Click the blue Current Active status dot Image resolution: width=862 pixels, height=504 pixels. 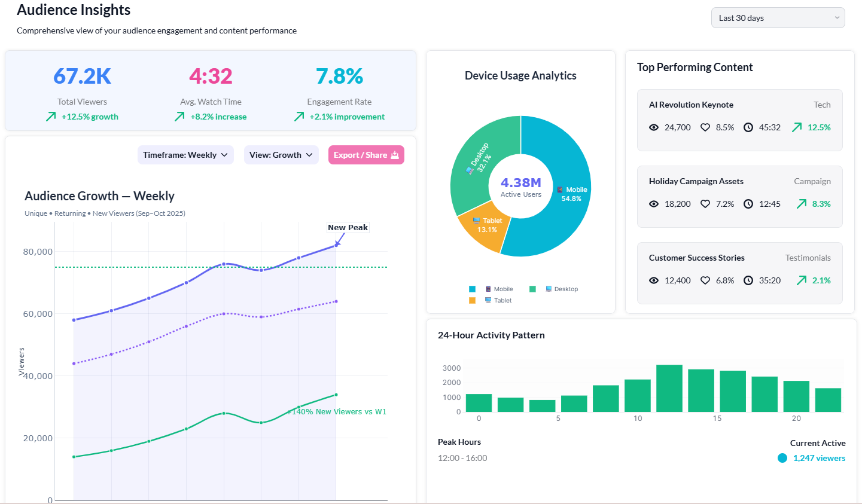pyautogui.click(x=782, y=458)
